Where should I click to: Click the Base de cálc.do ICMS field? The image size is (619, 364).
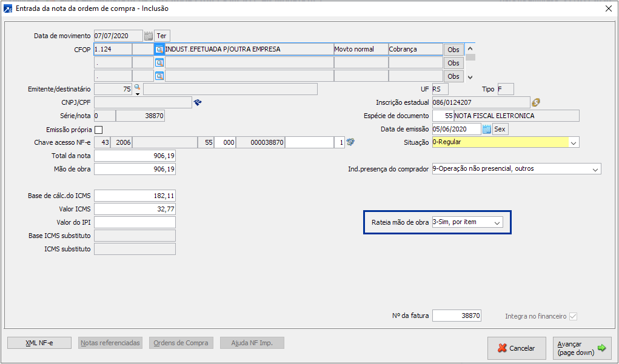pyautogui.click(x=135, y=196)
